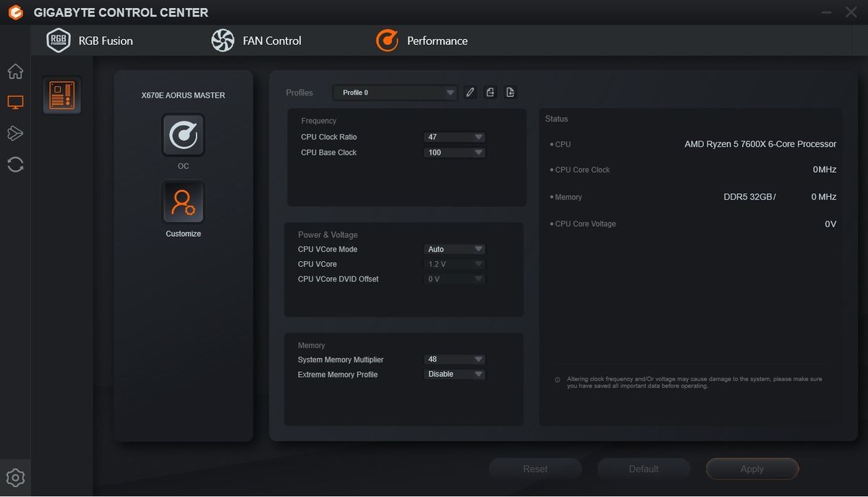
Task: Select the monitor icon in left sidebar
Action: click(x=15, y=102)
